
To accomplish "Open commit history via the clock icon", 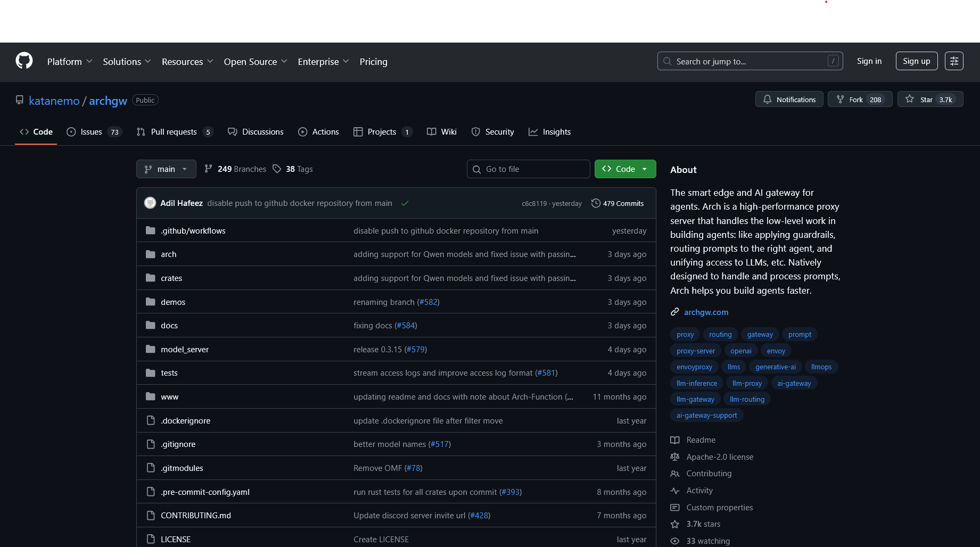I will (596, 203).
